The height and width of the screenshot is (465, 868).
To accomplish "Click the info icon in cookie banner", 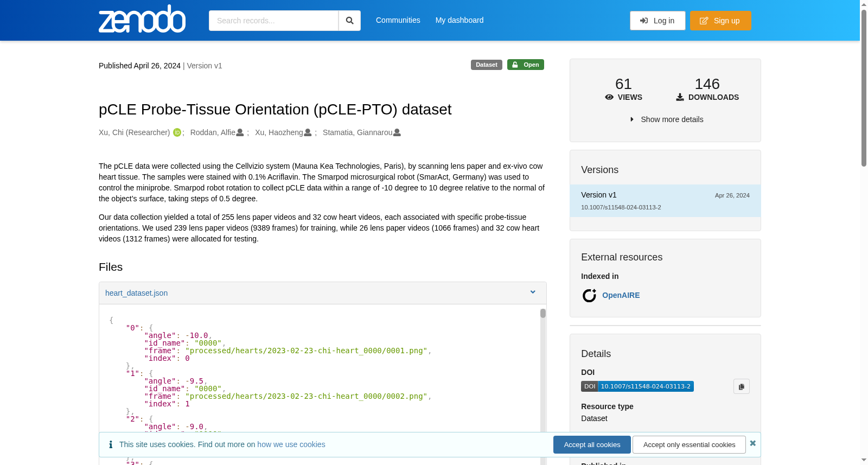I will (111, 444).
